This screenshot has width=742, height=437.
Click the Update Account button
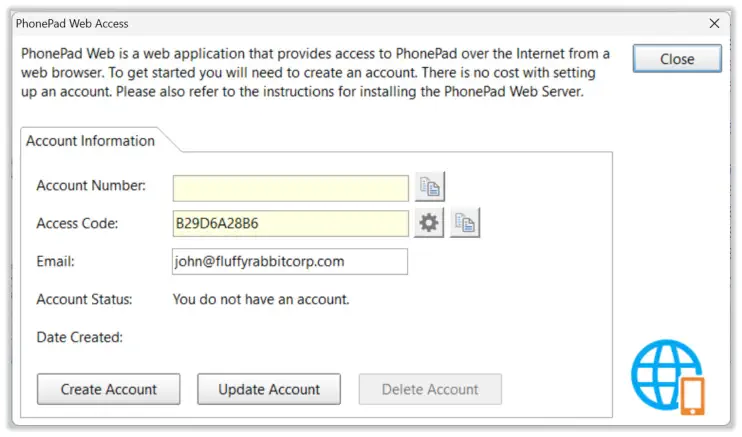(269, 389)
